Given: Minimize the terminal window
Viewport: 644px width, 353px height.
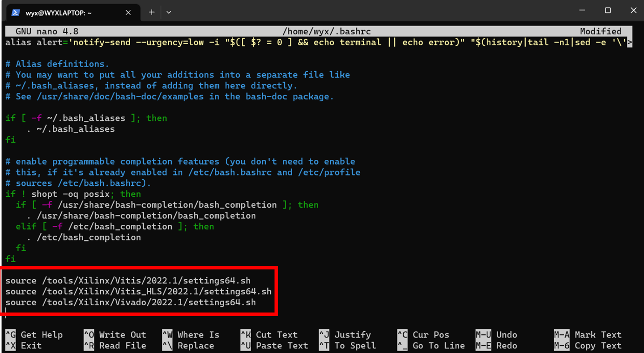Looking at the screenshot, I should [583, 10].
